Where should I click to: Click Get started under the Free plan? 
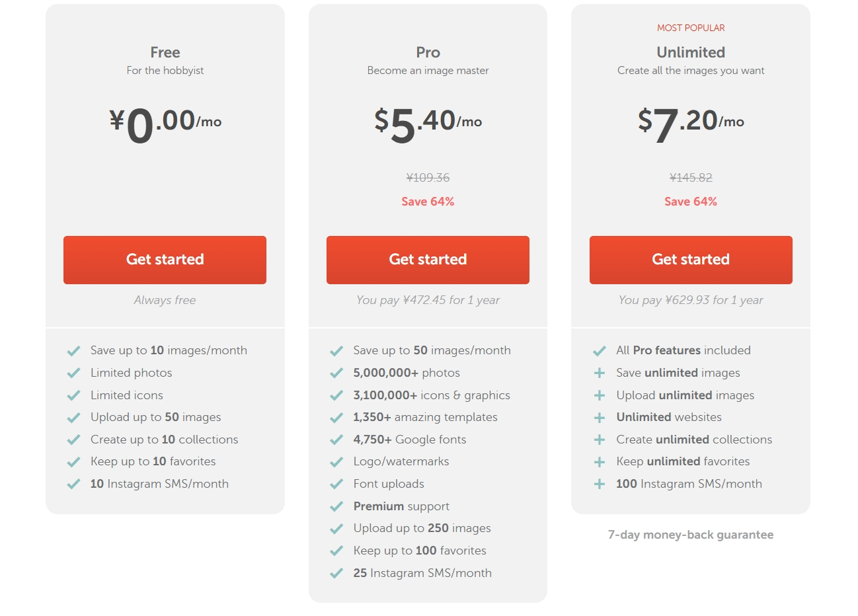click(x=165, y=260)
